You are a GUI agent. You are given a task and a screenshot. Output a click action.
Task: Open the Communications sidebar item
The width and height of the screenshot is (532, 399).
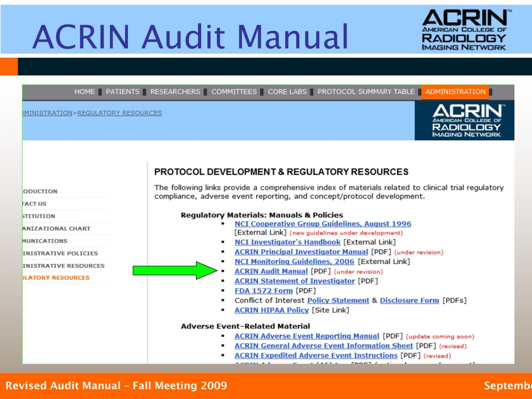pyautogui.click(x=45, y=241)
